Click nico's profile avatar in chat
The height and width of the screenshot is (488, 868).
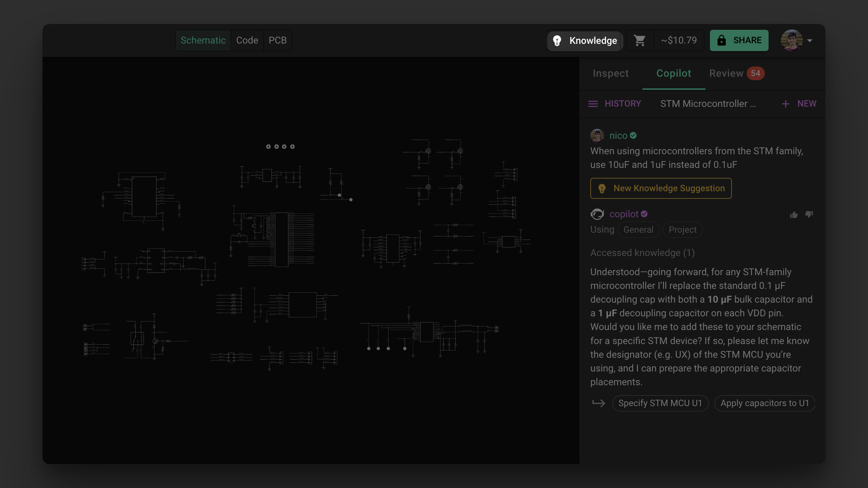(x=597, y=135)
